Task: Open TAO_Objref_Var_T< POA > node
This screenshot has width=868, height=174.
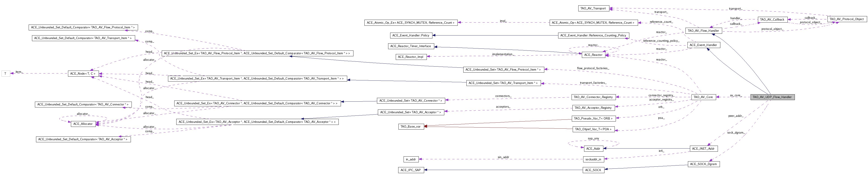Action: pos(593,129)
